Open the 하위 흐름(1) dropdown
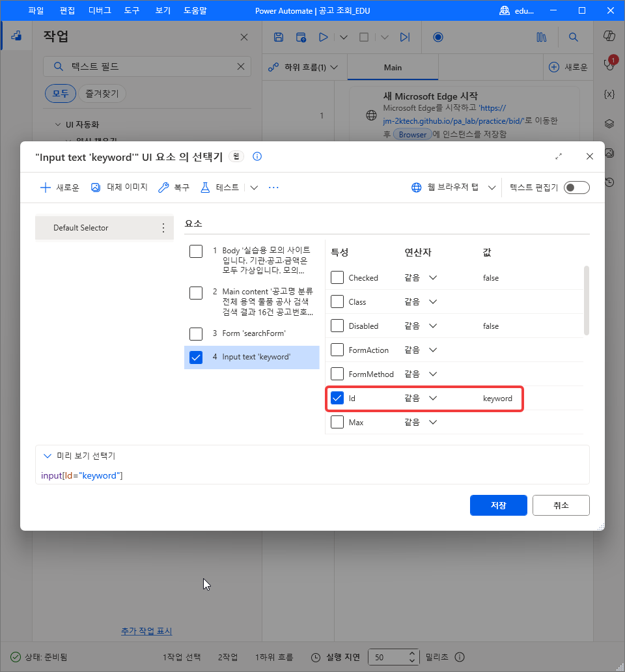625x672 pixels. coord(303,67)
